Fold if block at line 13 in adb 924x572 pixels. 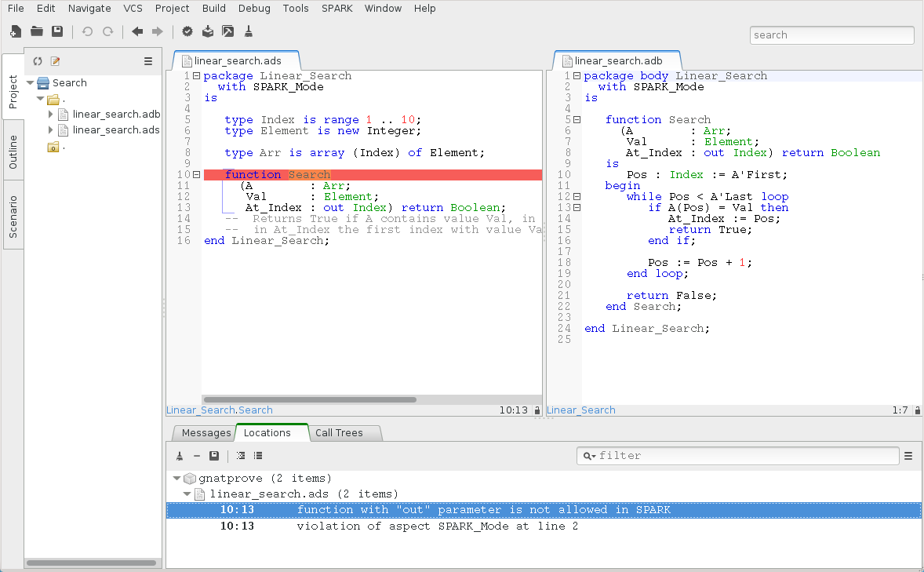[x=577, y=208]
